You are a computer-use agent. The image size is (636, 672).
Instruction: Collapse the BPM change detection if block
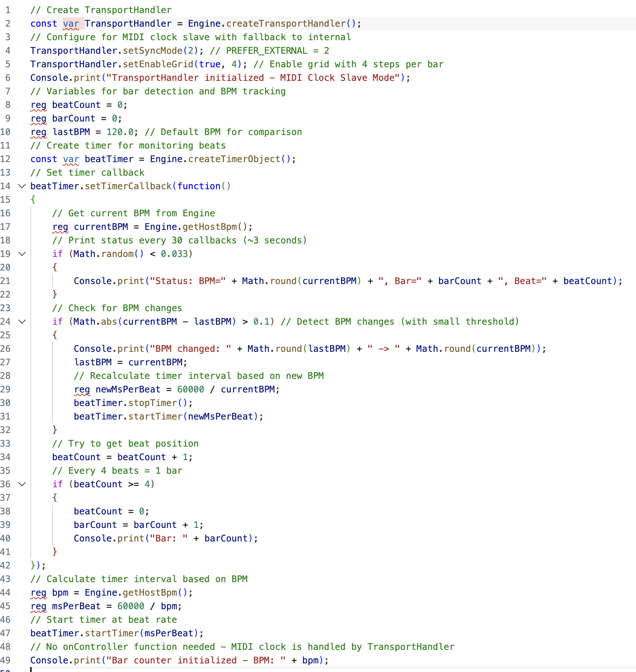[x=22, y=322]
